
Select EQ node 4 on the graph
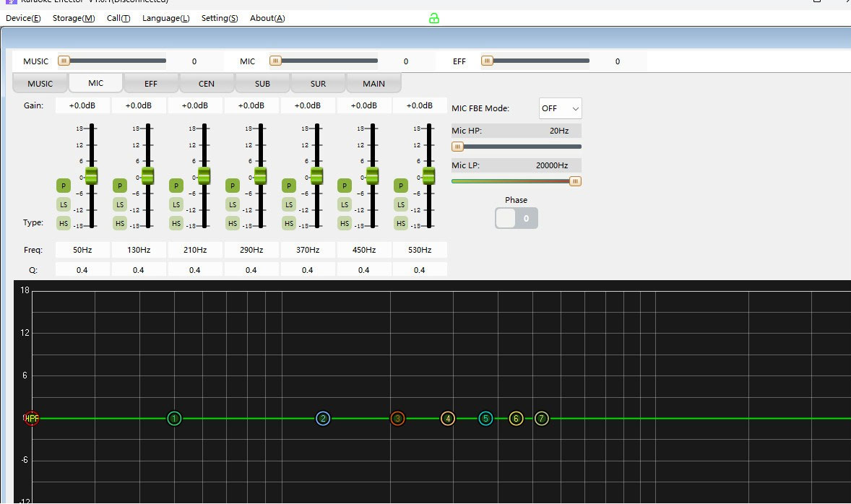click(x=448, y=418)
